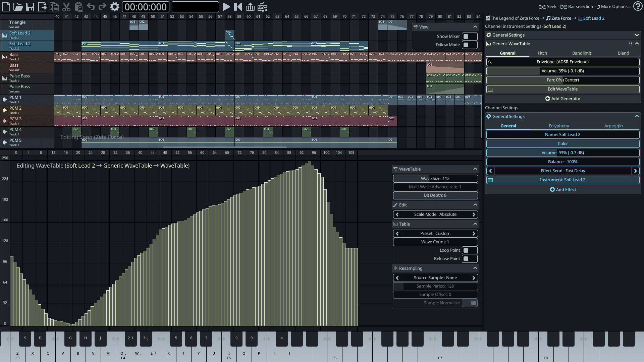Switch to the Pitch tab
The image size is (644, 362).
(x=542, y=53)
